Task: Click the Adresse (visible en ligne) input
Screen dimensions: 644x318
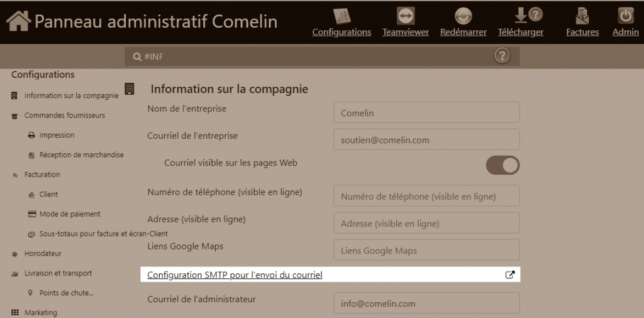Action: tap(427, 223)
